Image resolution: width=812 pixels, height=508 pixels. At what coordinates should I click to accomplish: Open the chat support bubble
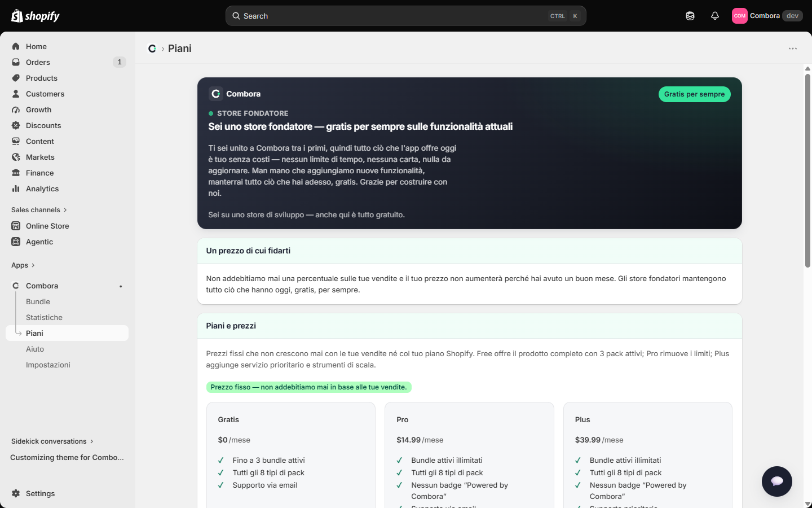(777, 481)
